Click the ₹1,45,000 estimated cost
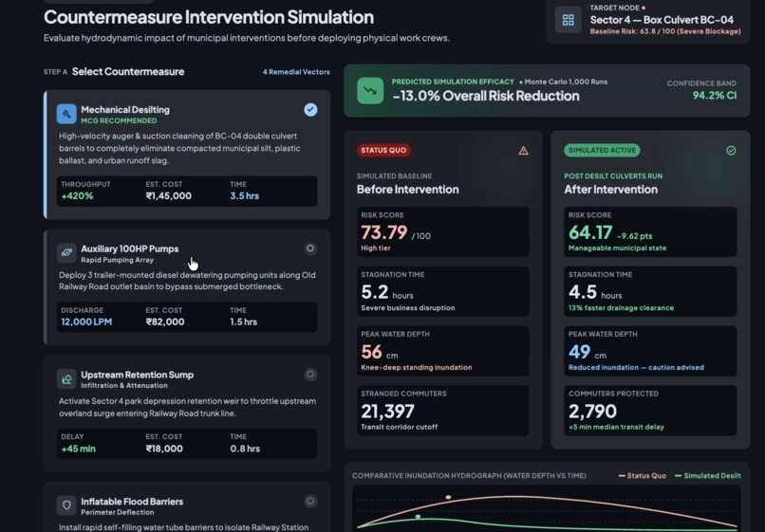This screenshot has height=532, width=765. tap(168, 196)
